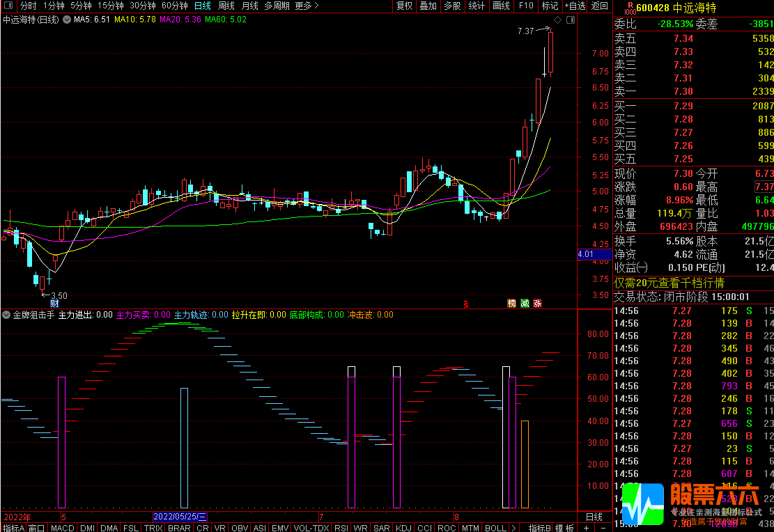Open the 多周期 multi-period view
The image size is (774, 532).
(277, 6)
